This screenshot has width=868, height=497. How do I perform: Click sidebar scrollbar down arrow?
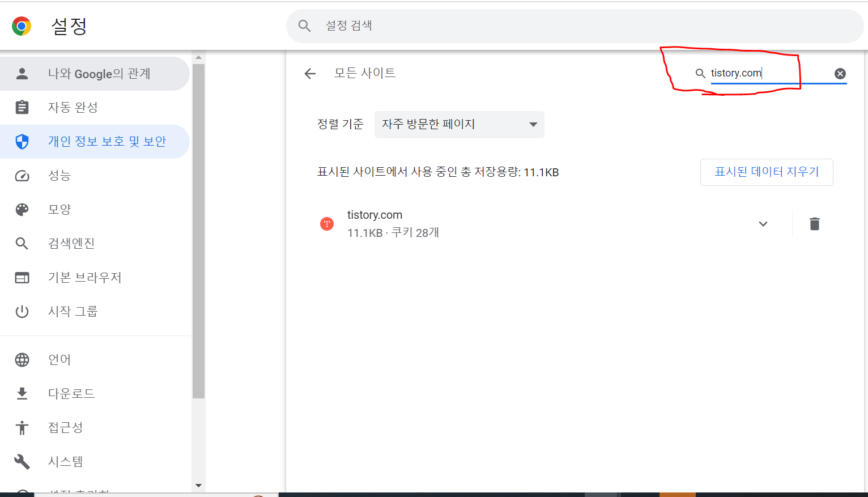point(198,486)
